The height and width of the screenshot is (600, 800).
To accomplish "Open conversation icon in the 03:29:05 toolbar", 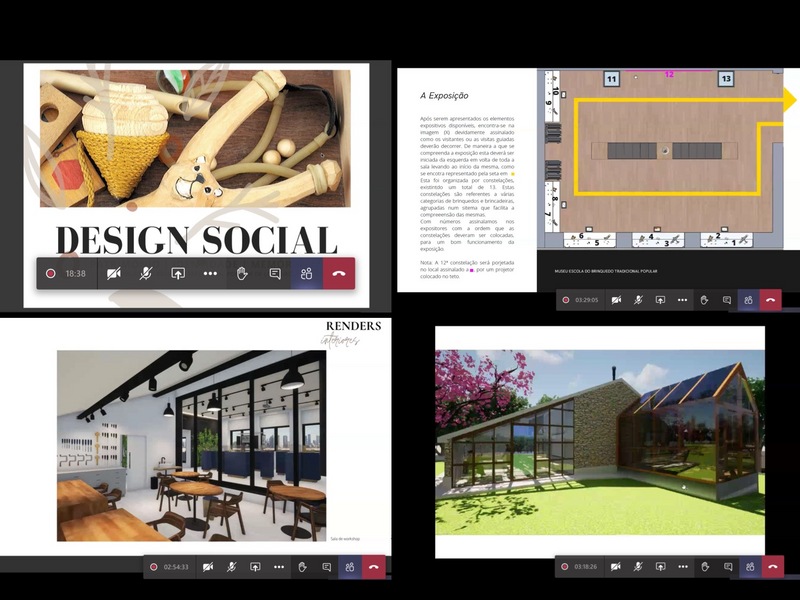I will 726,299.
